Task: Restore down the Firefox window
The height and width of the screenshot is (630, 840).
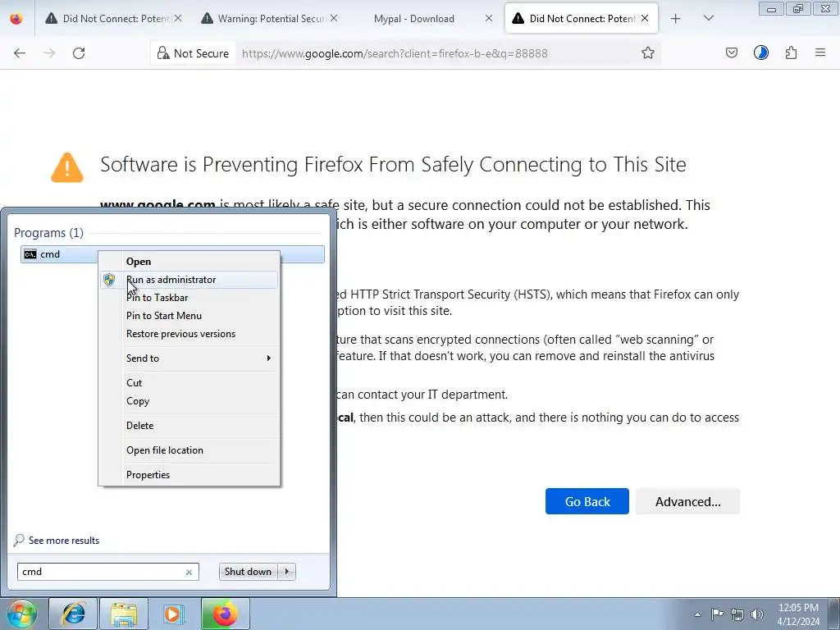Action: (797, 9)
